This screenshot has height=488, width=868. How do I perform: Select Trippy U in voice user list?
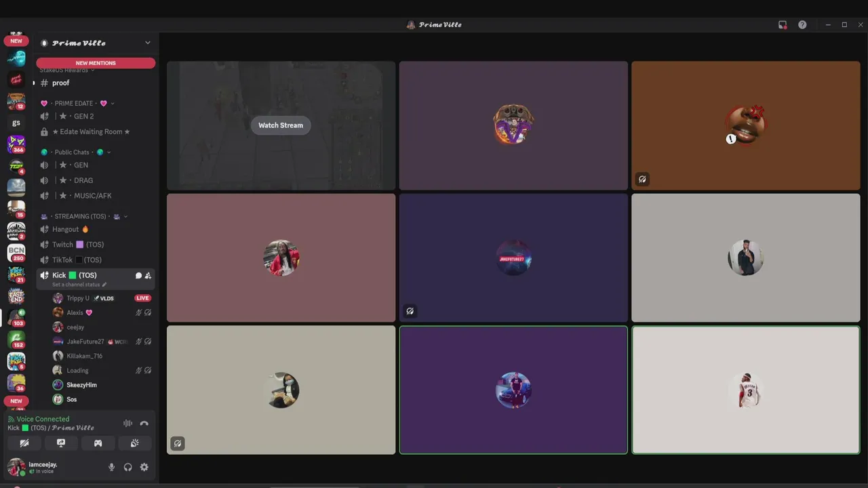point(101,298)
